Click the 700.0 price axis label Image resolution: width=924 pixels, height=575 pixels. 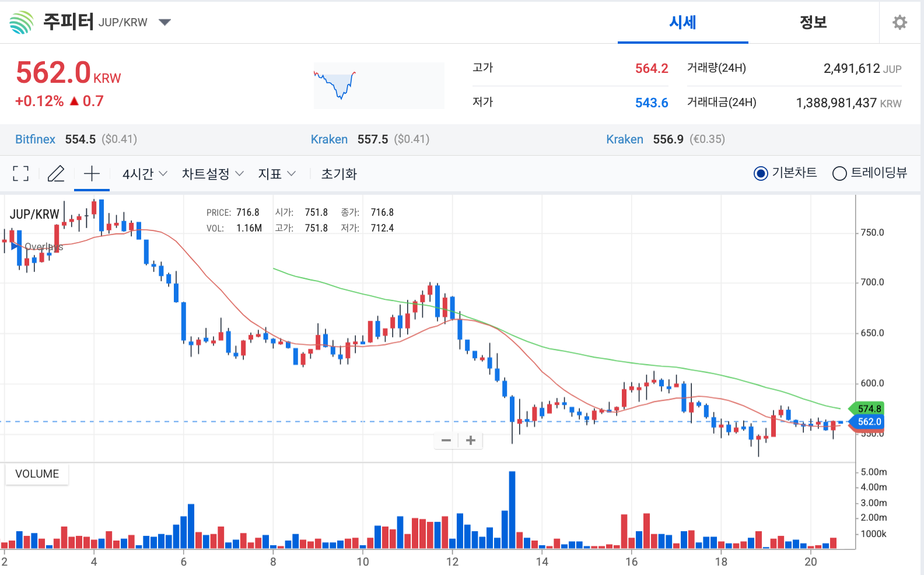[x=872, y=282]
